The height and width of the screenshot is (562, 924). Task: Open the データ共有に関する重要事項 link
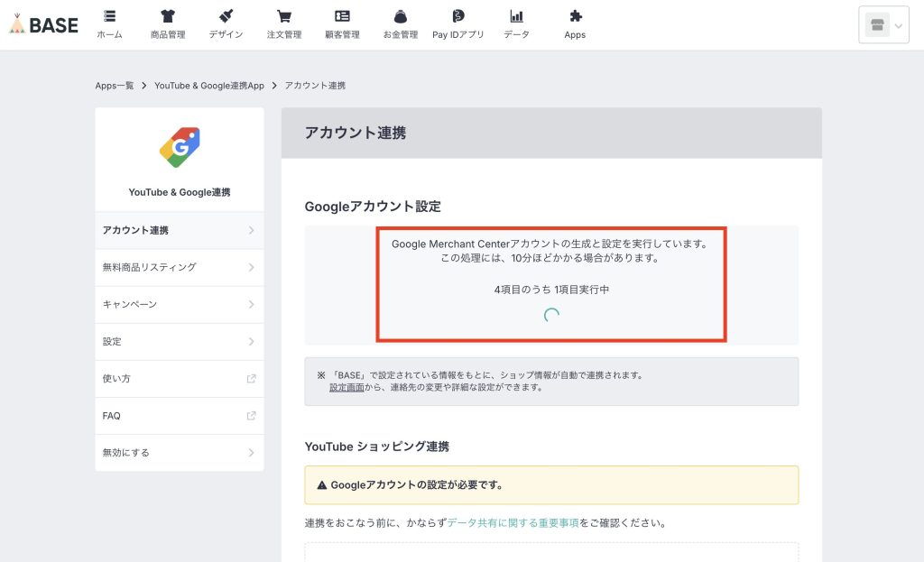point(513,523)
